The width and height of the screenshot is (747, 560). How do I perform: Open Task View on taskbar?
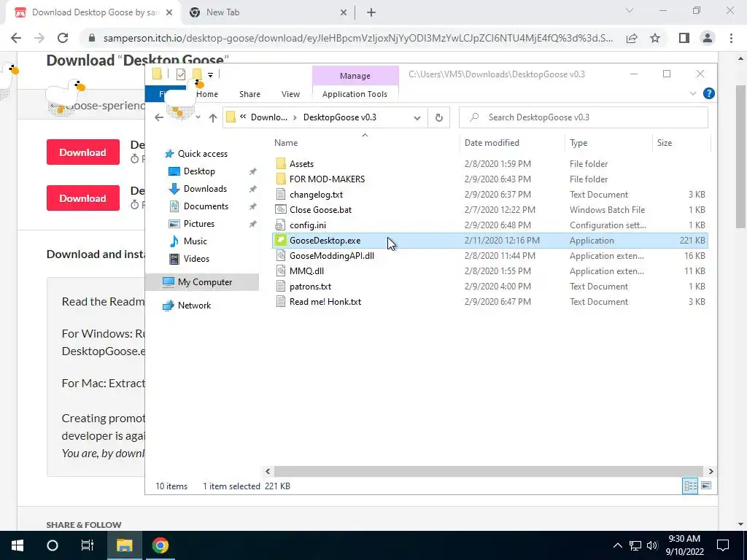[88, 545]
